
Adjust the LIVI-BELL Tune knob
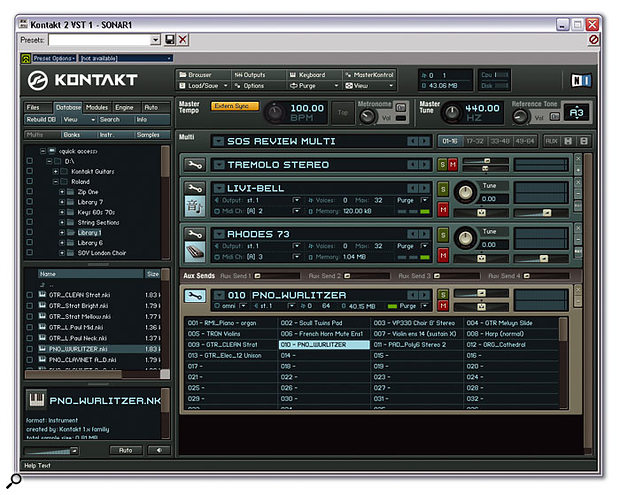tap(465, 192)
